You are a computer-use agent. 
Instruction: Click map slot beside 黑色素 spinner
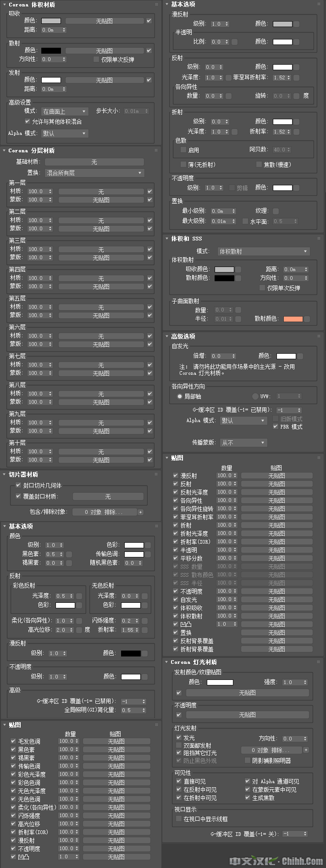tap(69, 554)
